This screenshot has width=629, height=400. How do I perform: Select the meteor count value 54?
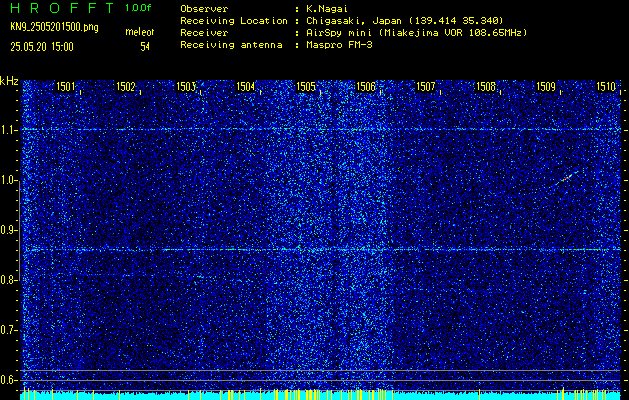(x=145, y=47)
